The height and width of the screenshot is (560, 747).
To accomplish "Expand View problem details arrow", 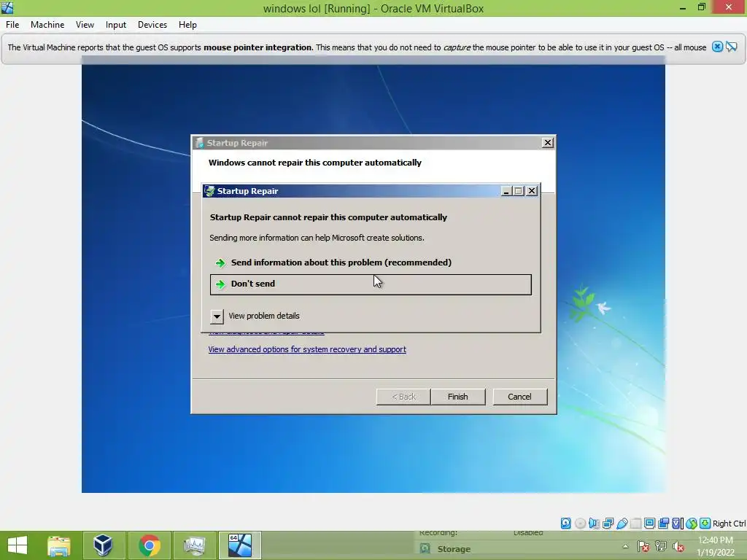I will pyautogui.click(x=217, y=316).
